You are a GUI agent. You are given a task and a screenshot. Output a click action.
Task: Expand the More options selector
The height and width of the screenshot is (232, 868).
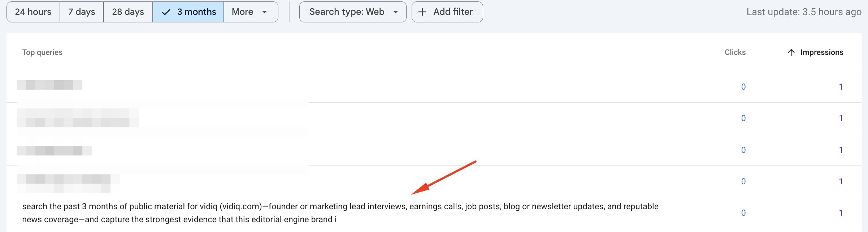[x=251, y=12]
